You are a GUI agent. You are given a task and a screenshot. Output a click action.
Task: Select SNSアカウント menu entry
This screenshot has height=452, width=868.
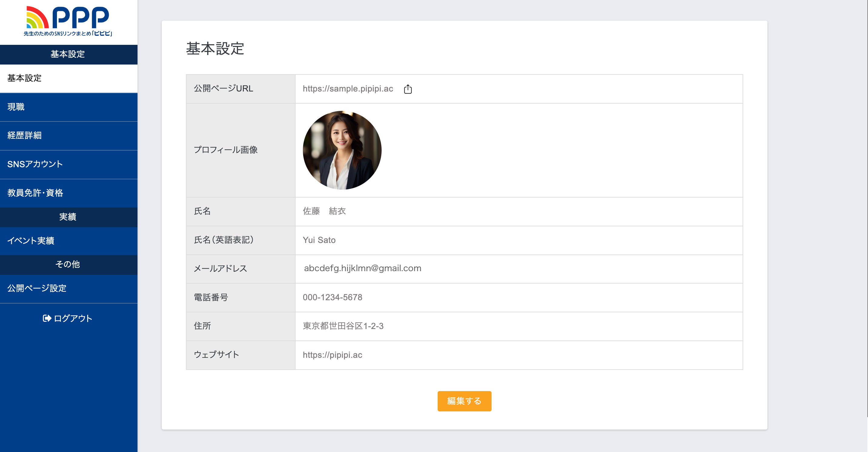pos(35,164)
